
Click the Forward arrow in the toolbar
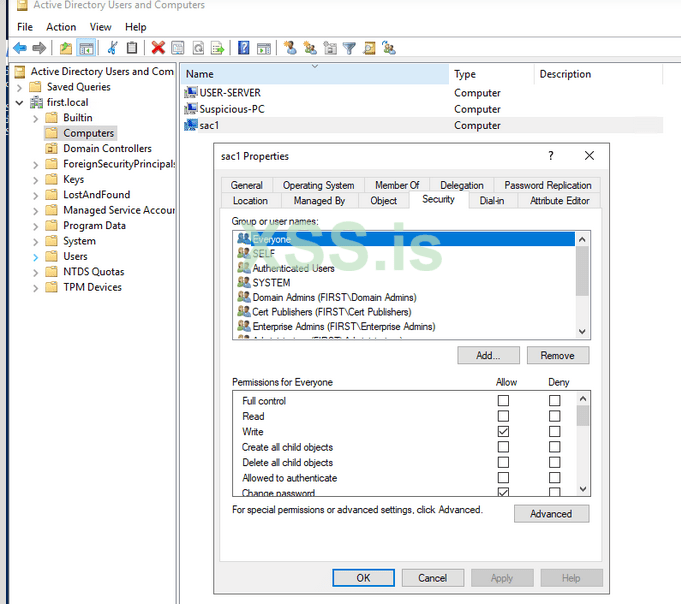[x=39, y=48]
